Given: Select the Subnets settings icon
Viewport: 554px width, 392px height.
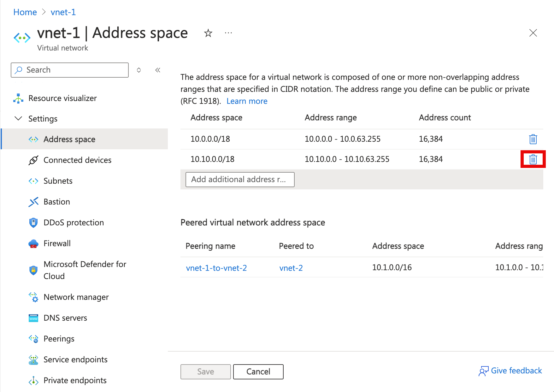Looking at the screenshot, I should [33, 181].
